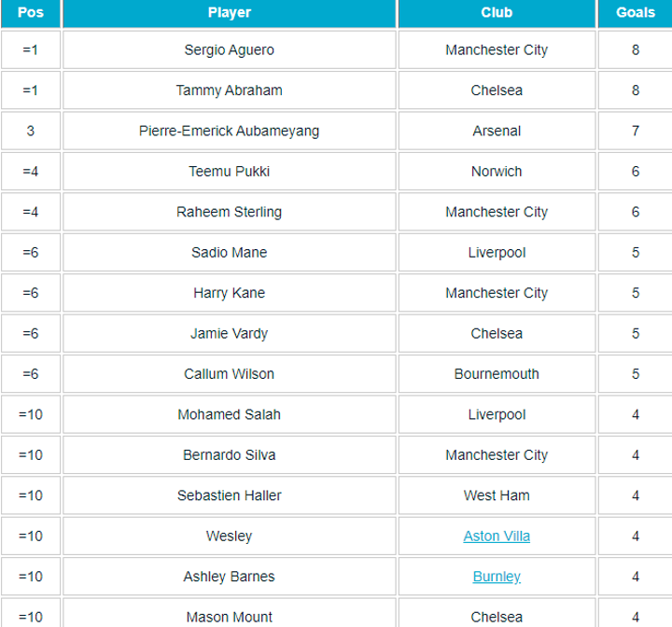This screenshot has width=672, height=627.
Task: Open the Aston Villa club link
Action: tap(497, 536)
